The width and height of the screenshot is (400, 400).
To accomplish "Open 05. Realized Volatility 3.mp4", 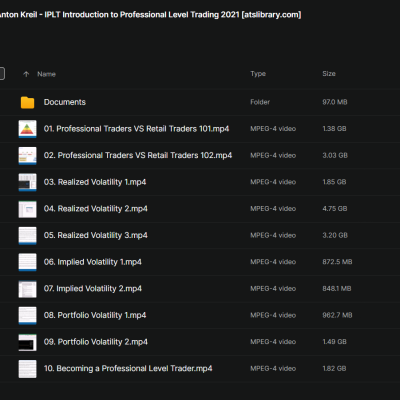I will 96,235.
